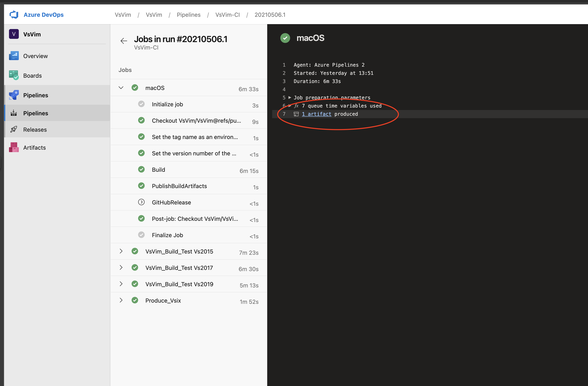The width and height of the screenshot is (588, 386).
Task: Click the Artifacts sidebar icon
Action: click(x=14, y=147)
